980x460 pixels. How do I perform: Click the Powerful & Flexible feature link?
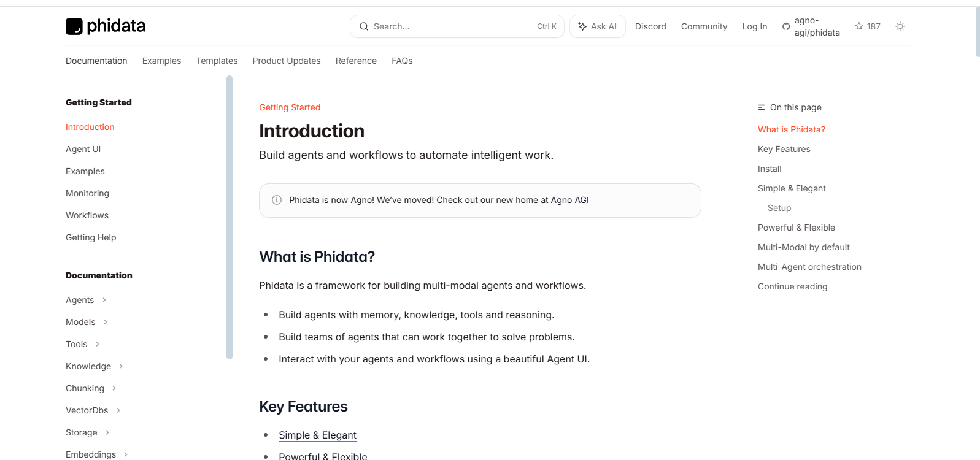323,456
